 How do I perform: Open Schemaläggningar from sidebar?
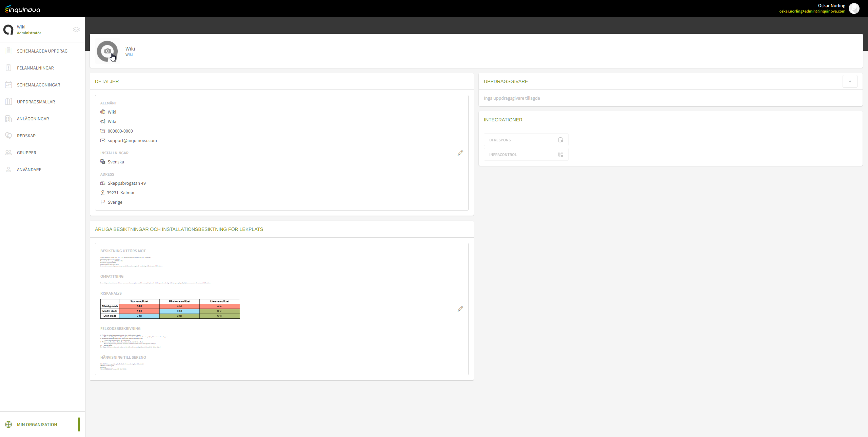pos(38,85)
